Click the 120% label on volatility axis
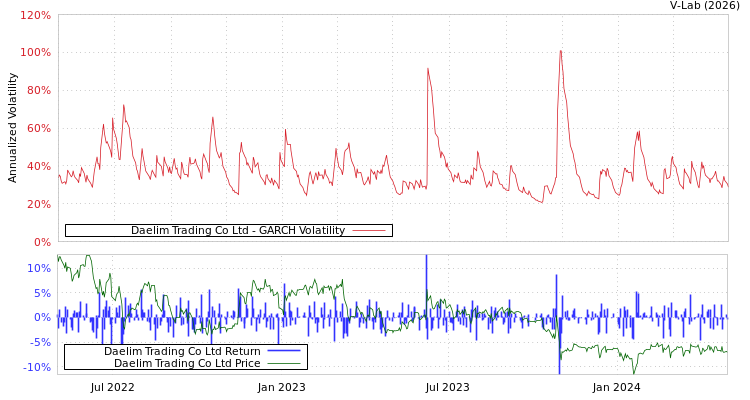Image resolution: width=750 pixels, height=400 pixels. point(35,16)
